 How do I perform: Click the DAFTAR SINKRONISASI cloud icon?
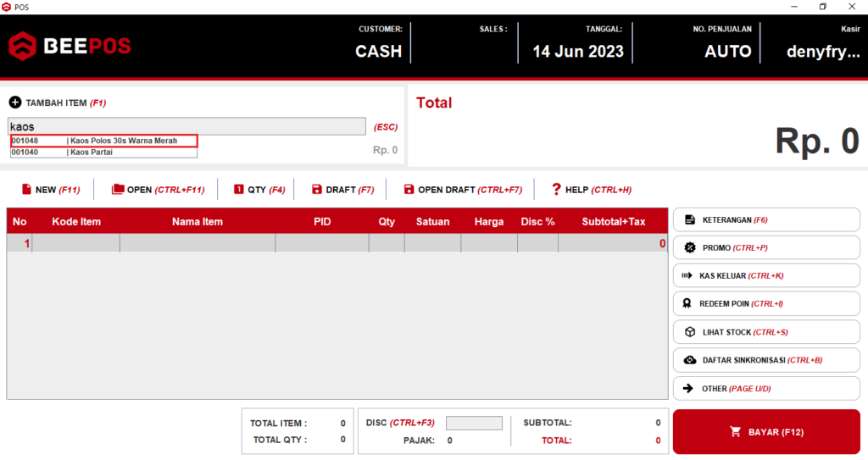click(690, 360)
